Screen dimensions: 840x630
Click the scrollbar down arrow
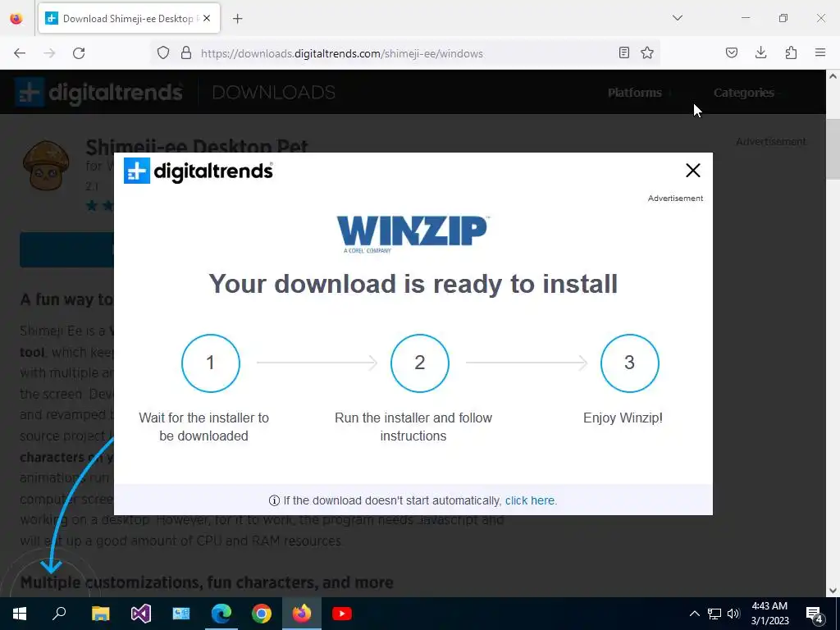[x=833, y=591]
